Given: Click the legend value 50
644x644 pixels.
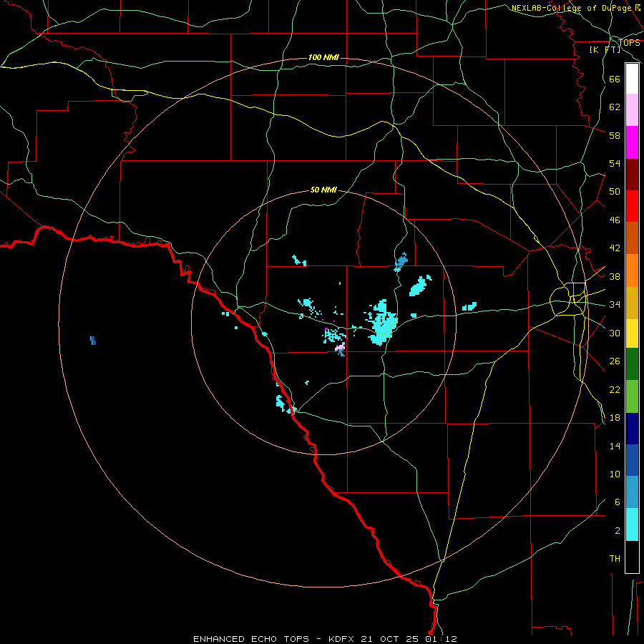Looking at the screenshot, I should coord(615,192).
